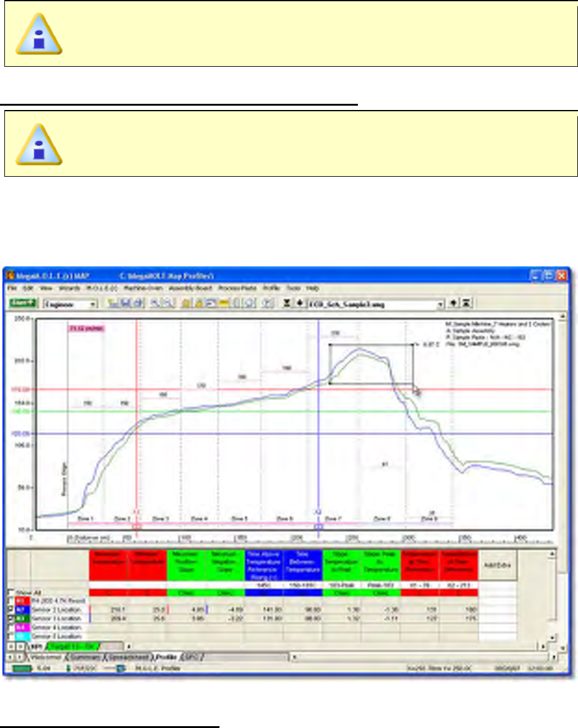Screen dimensions: 578x728
Task: Click the blue X2 cursor marker below the graph
Action: coord(318,527)
